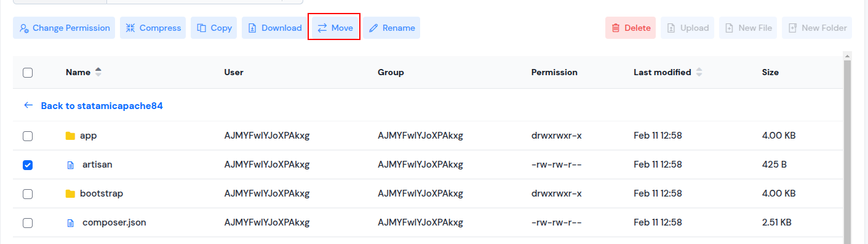The image size is (868, 244).
Task: Click the Change Permission icon button
Action: (64, 28)
